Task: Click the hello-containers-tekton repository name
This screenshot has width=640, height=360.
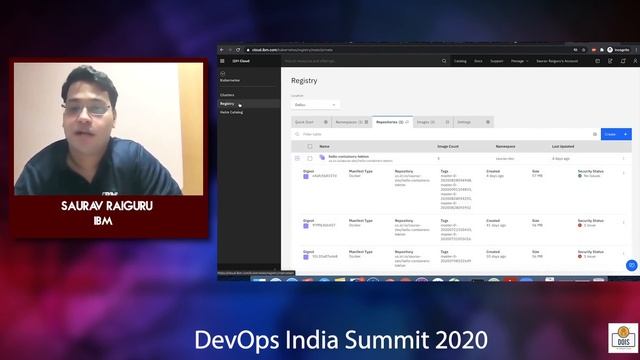Action: pos(349,156)
